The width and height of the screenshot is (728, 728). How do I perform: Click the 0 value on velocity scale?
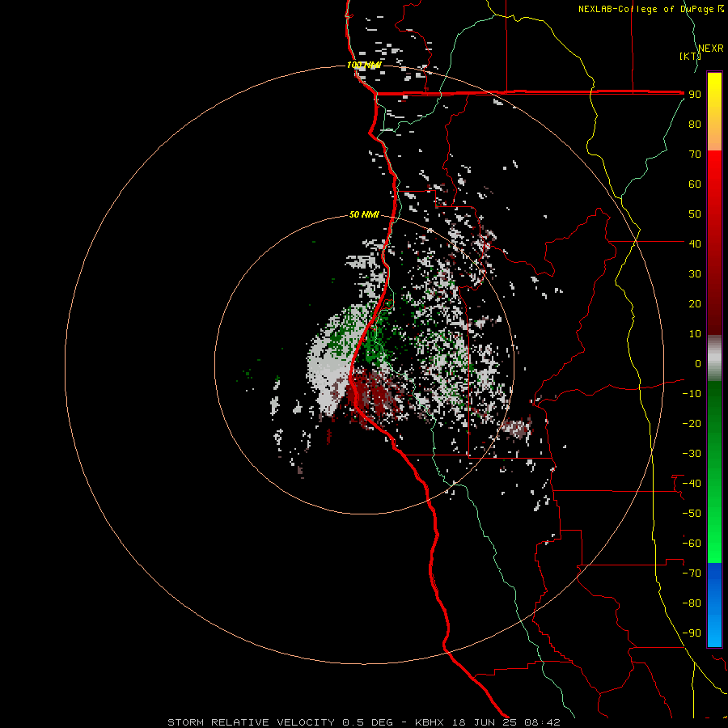698,364
